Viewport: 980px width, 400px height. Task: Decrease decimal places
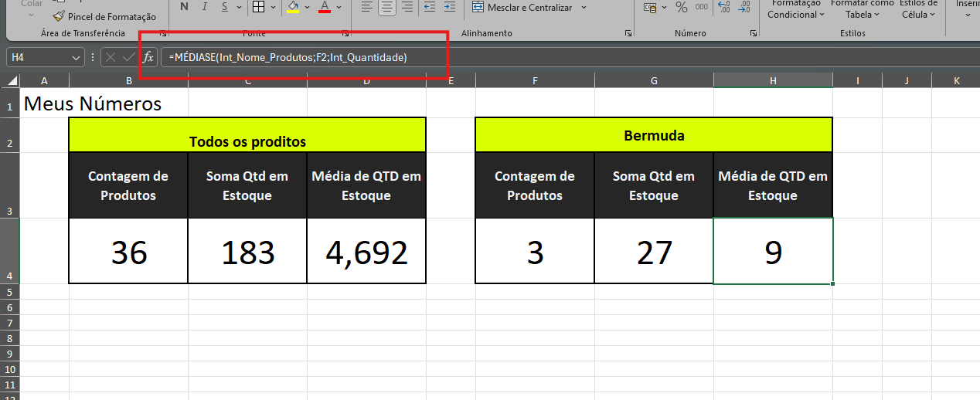coord(744,7)
